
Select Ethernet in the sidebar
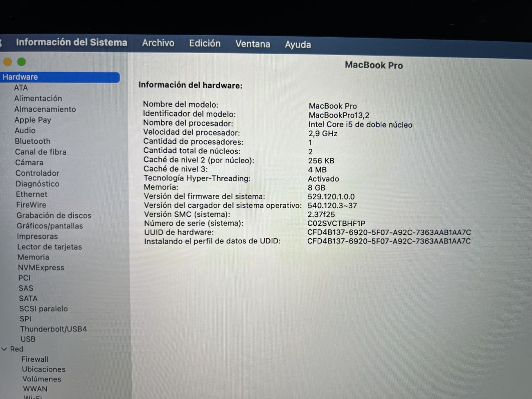(x=32, y=194)
